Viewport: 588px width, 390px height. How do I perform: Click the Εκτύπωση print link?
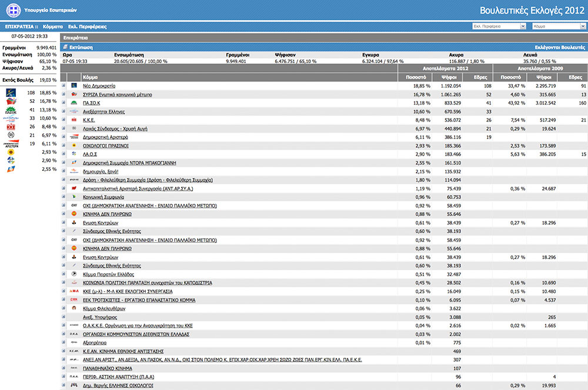(81, 47)
